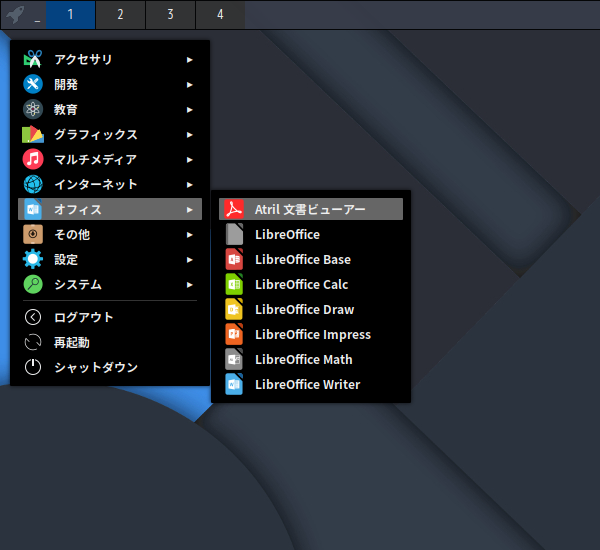Click the システム text label
The width and height of the screenshot is (600, 550).
(78, 284)
